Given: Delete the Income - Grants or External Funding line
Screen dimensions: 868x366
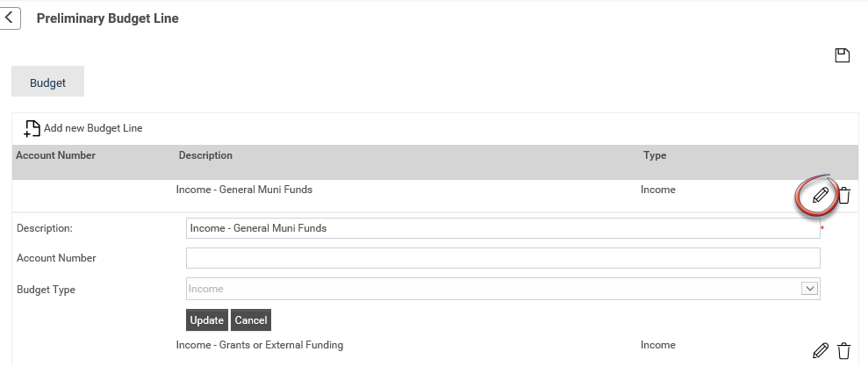Looking at the screenshot, I should (843, 350).
